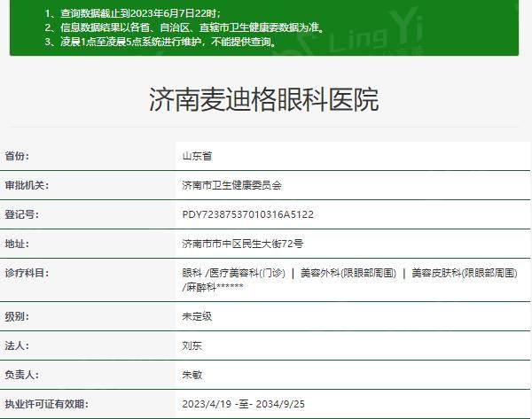Select the 省份 label

[17, 156]
